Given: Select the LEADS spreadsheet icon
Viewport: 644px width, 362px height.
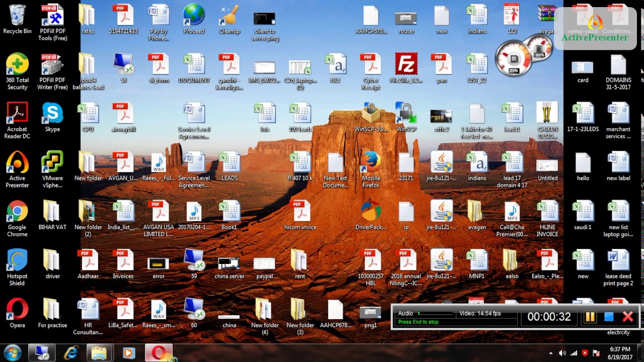Looking at the screenshot, I should coord(229,166).
